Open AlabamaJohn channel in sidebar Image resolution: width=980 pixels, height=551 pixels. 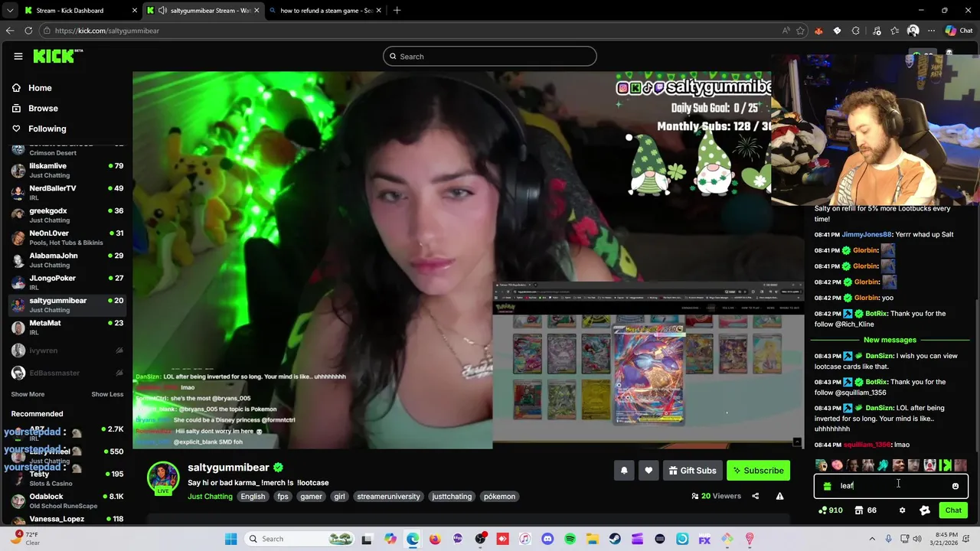pyautogui.click(x=67, y=259)
